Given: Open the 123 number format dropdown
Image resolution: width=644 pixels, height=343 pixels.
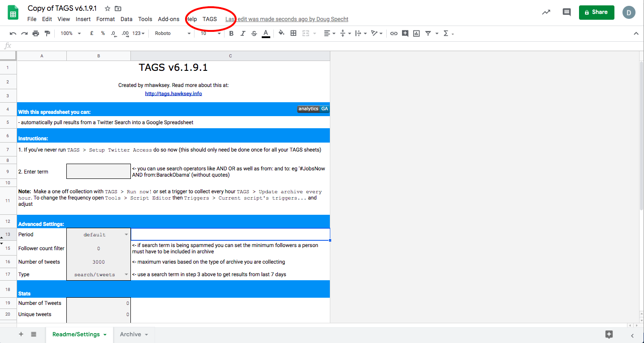Looking at the screenshot, I should click(x=138, y=34).
